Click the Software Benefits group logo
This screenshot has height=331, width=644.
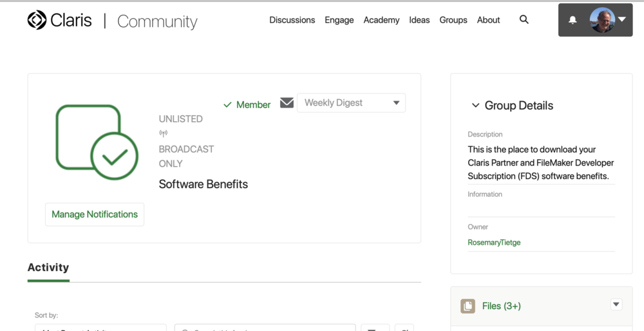pyautogui.click(x=97, y=142)
